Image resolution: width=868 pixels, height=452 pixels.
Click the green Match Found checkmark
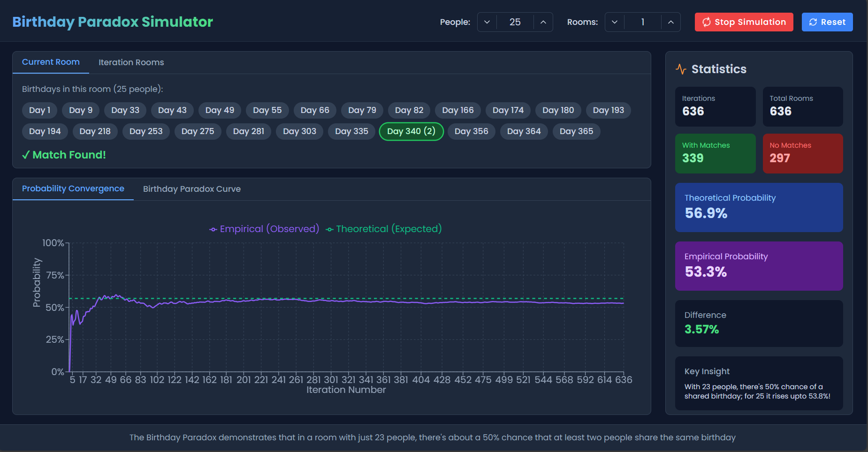[x=26, y=155]
